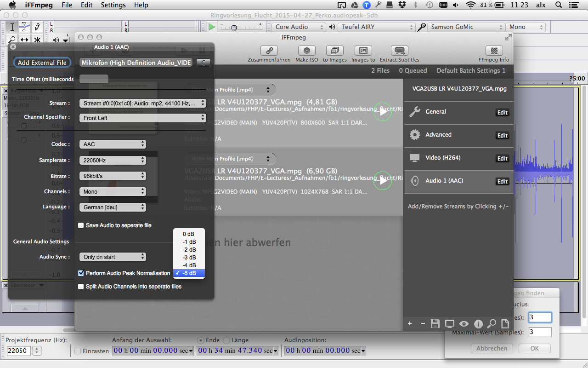Viewport: 588px width, 368px height.
Task: Click the Extract Subtitles icon
Action: (399, 51)
